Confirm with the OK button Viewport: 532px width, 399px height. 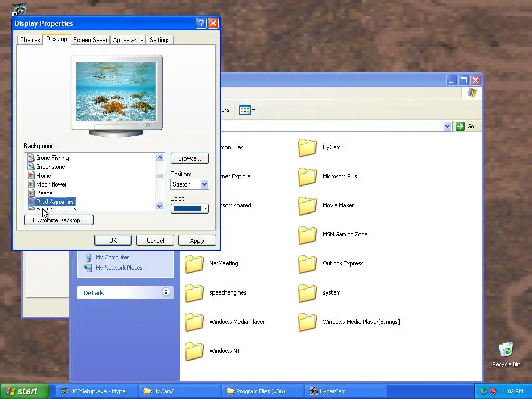pos(113,240)
